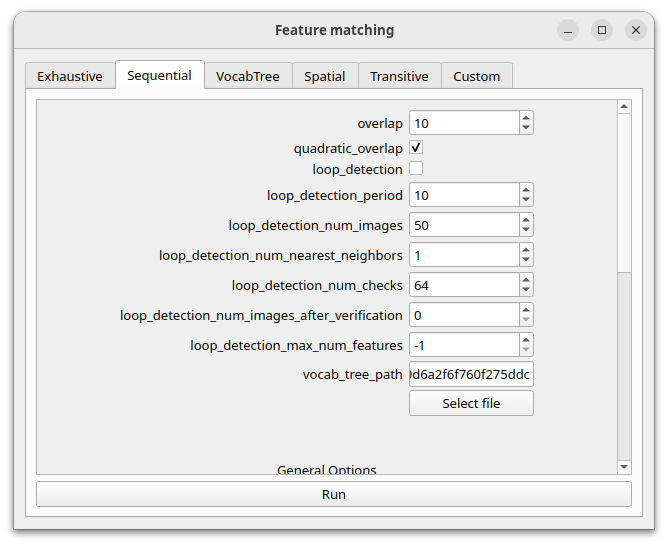Decrease loop_detection_num_nearest_neighbors with down arrow
668x546 pixels.
pos(526,260)
